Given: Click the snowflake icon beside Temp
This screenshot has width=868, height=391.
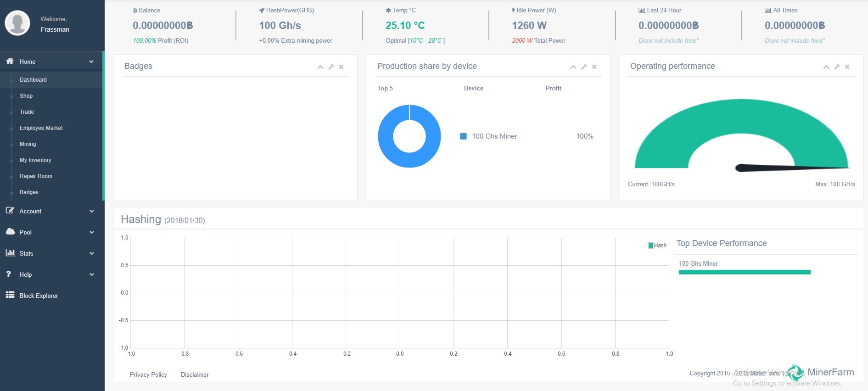Looking at the screenshot, I should click(388, 11).
